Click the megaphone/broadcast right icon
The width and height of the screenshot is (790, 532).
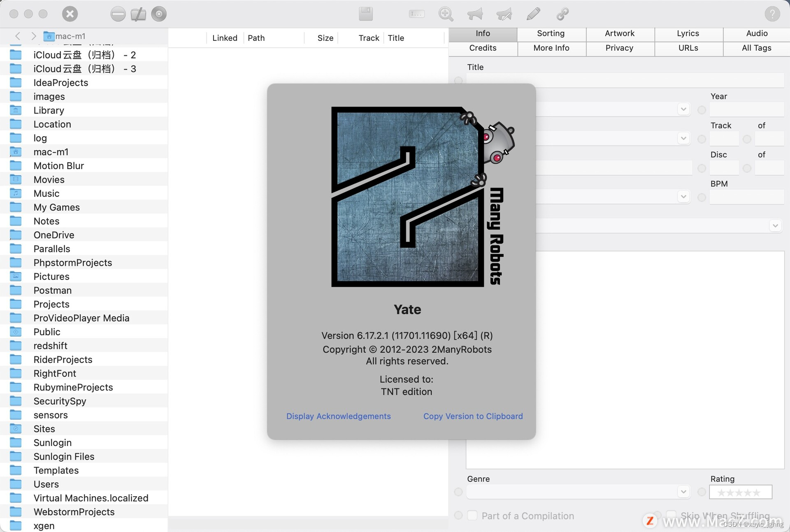pos(504,13)
